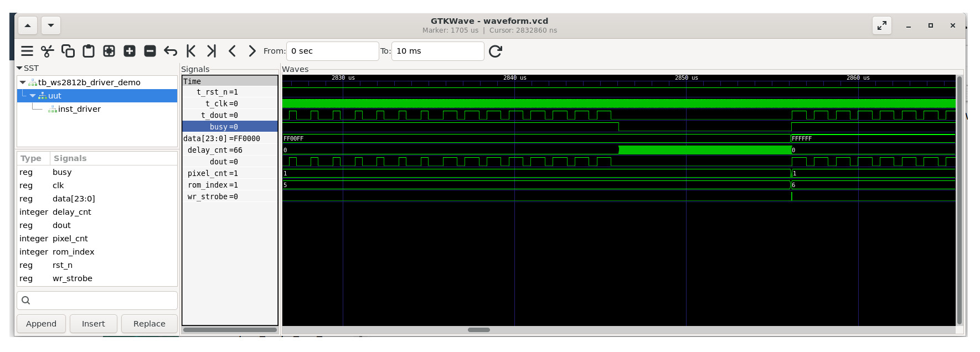The width and height of the screenshot is (980, 352).
Task: Click the Append button
Action: pos(41,324)
